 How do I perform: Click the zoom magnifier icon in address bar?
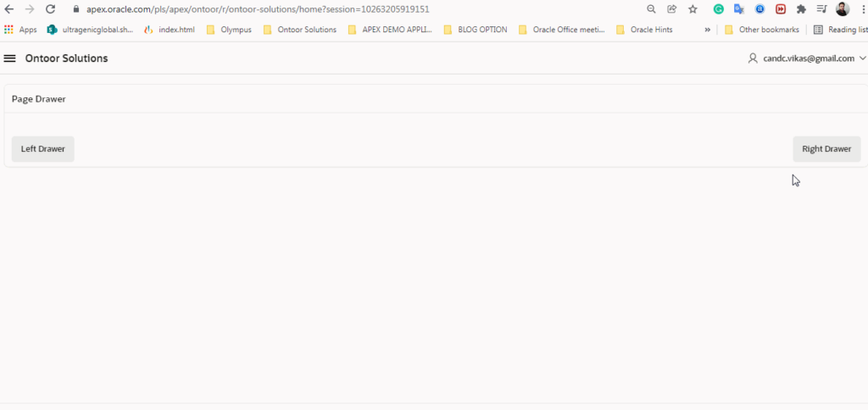[651, 9]
